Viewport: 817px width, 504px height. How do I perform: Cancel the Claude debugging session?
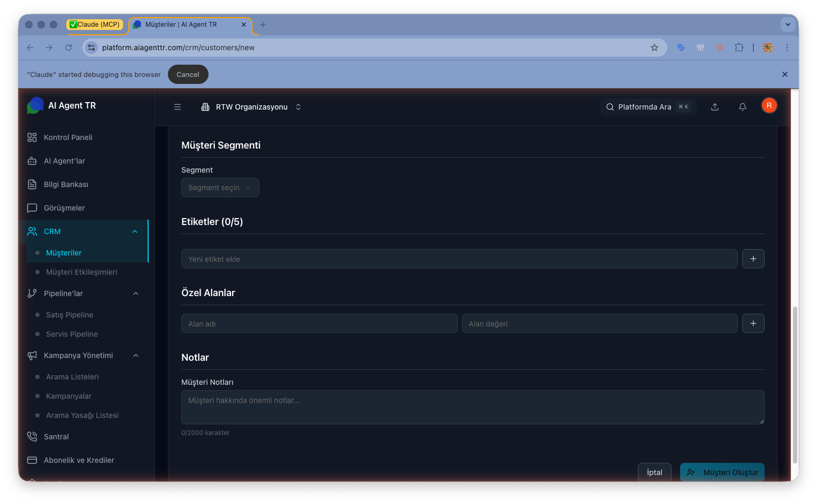[x=188, y=74]
